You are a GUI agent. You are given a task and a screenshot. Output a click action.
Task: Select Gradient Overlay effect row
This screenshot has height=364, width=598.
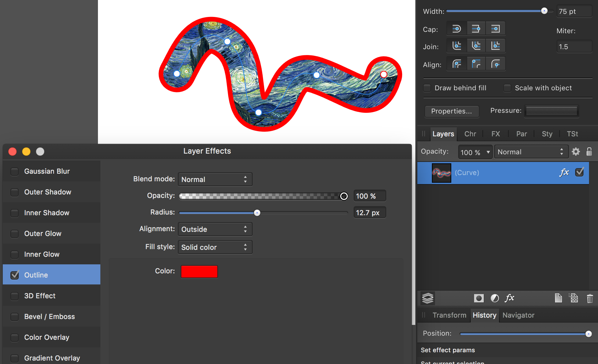pos(52,358)
